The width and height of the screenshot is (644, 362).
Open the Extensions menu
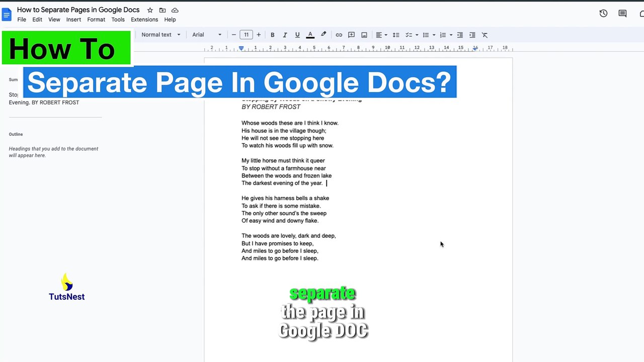point(144,20)
